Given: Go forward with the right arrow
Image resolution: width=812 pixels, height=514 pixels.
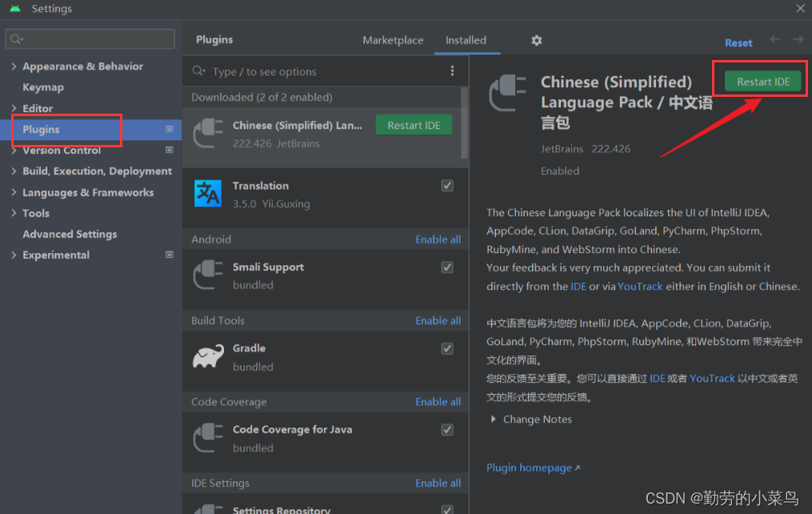Looking at the screenshot, I should [x=798, y=39].
